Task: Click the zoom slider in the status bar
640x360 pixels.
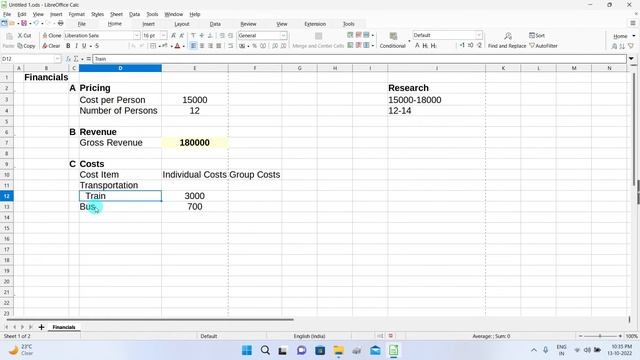Action: (x=600, y=336)
